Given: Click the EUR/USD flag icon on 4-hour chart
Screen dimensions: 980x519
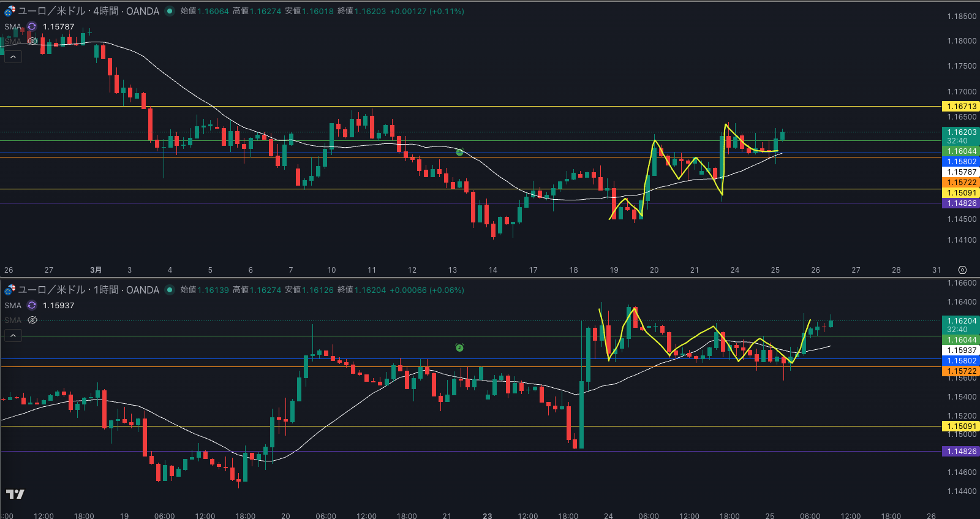Looking at the screenshot, I should 10,11.
